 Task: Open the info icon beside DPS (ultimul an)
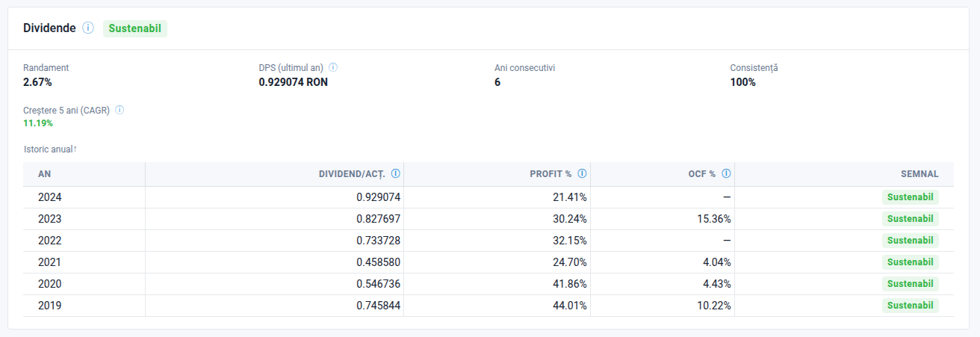333,67
